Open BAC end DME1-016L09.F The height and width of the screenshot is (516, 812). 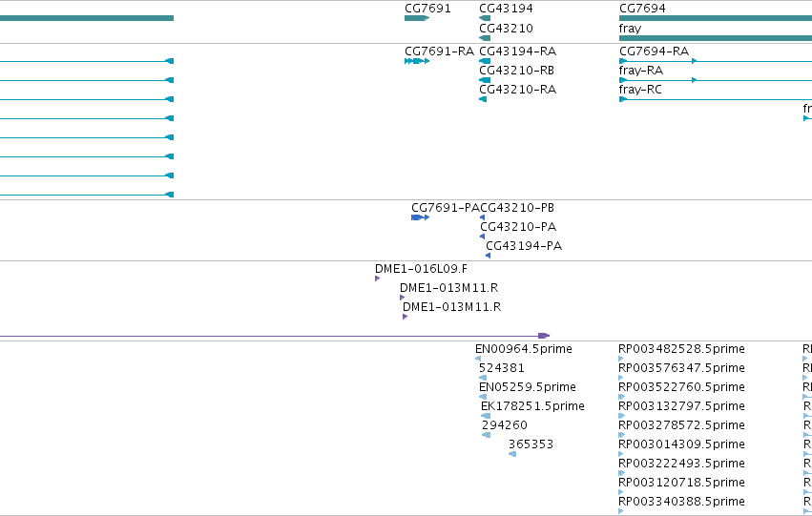(421, 269)
